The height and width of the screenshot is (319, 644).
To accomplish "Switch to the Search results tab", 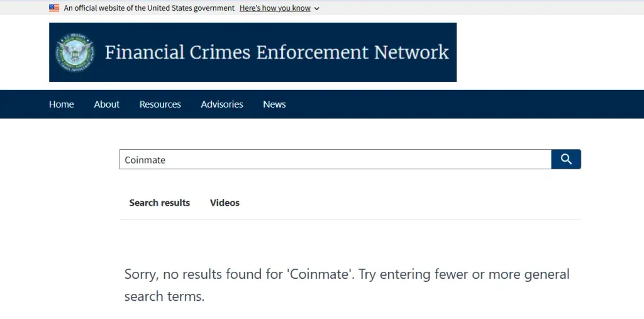I will [x=159, y=203].
